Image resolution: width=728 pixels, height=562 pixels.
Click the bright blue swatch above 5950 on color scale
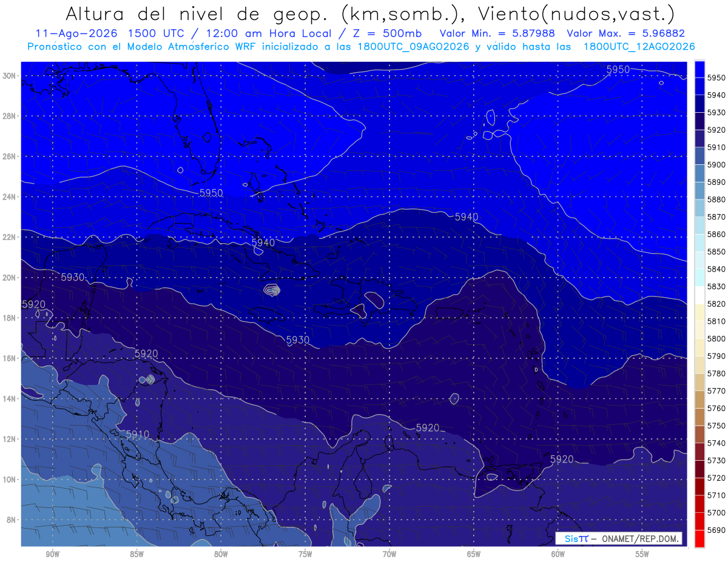pos(699,69)
